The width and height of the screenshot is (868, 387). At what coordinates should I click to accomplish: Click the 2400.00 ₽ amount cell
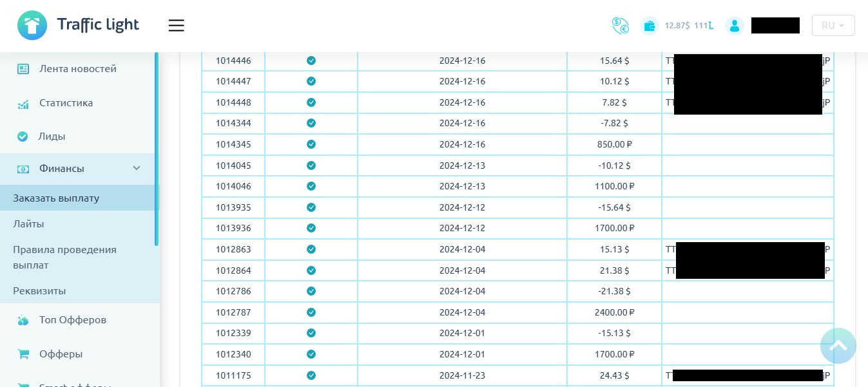click(615, 312)
